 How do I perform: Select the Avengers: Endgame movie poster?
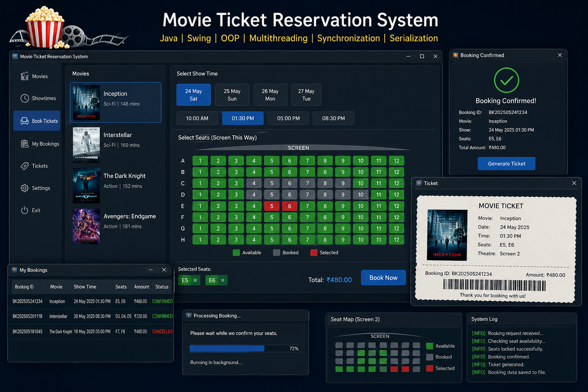point(86,226)
